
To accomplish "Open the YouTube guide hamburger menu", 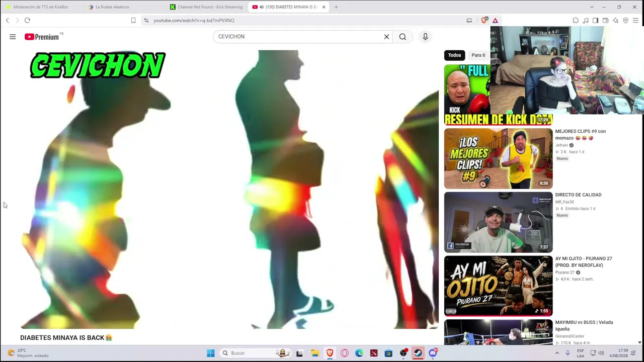I will (x=13, y=37).
